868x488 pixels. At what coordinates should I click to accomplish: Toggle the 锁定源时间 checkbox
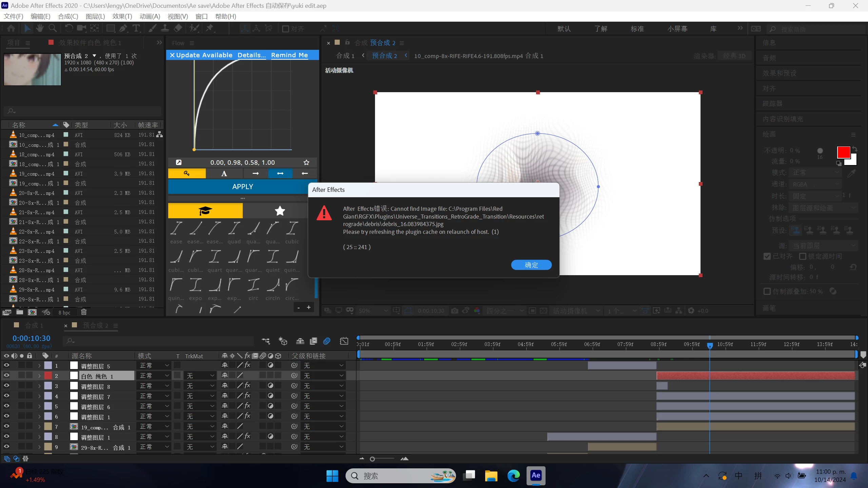(803, 256)
